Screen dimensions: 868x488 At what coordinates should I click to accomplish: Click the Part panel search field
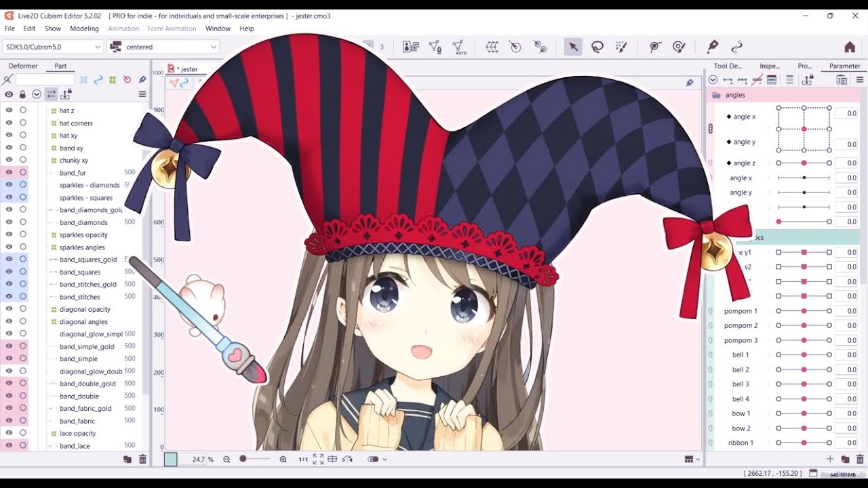[x=44, y=80]
